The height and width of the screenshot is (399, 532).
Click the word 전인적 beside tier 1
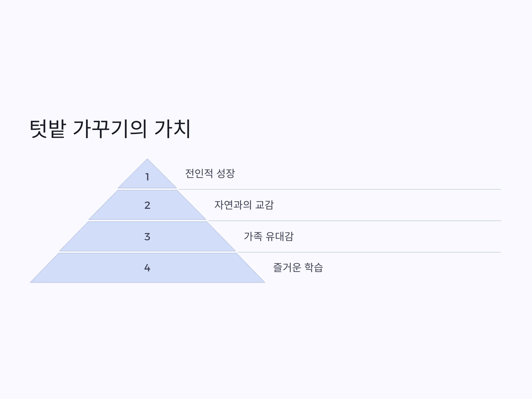[x=199, y=173]
